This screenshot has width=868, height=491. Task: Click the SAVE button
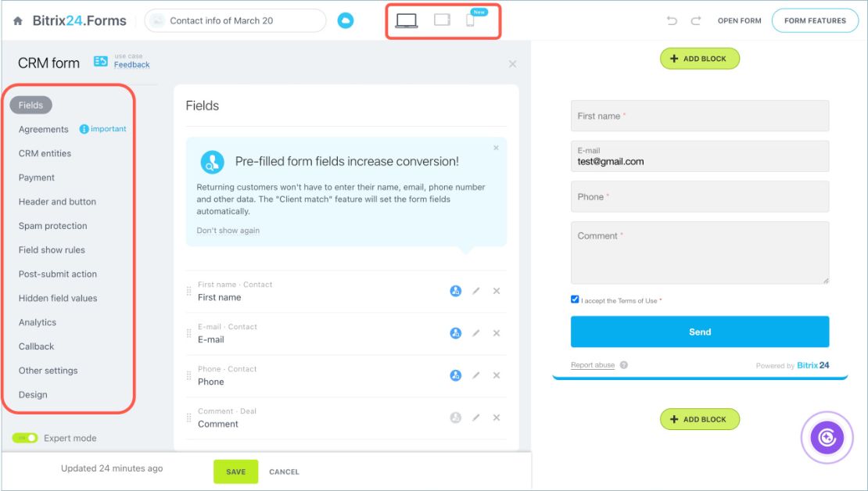[x=236, y=471]
